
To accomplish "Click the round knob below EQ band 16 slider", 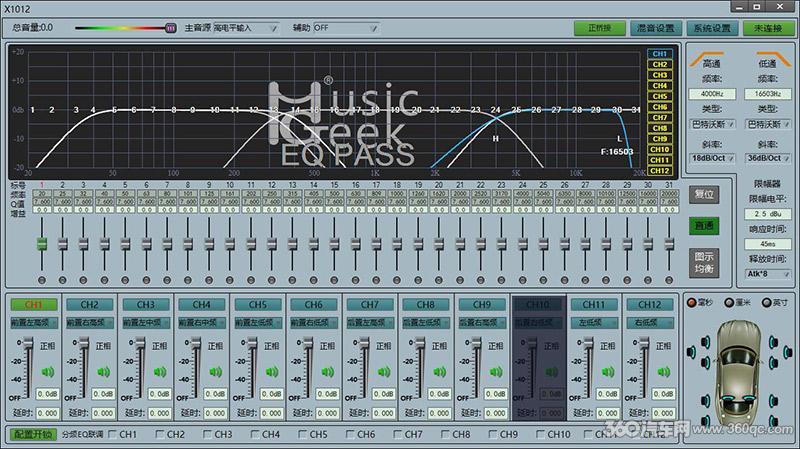I will 355,280.
